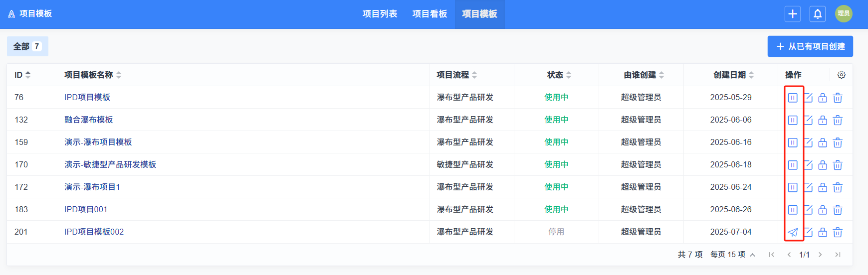Pause the IPD项目001 template
This screenshot has width=868, height=275.
click(793, 210)
